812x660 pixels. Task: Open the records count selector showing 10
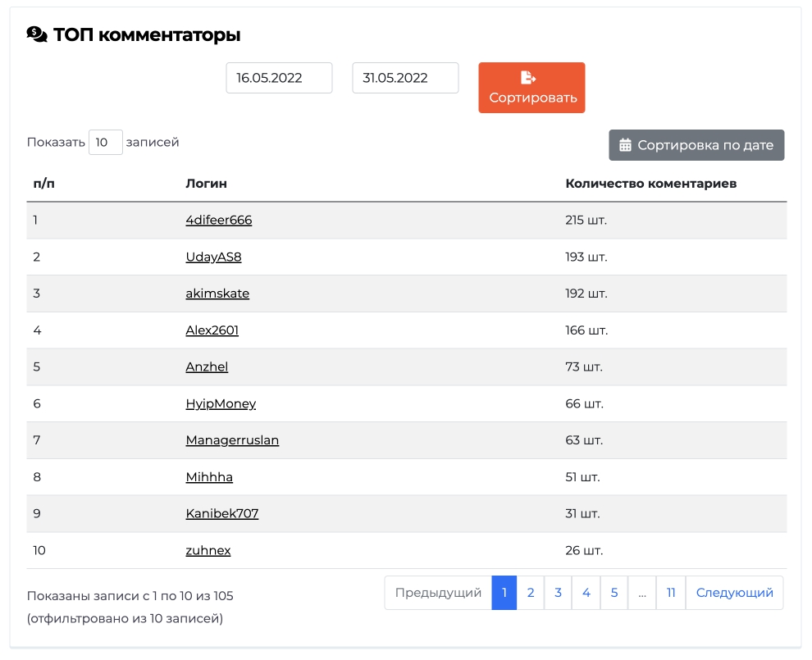click(106, 143)
